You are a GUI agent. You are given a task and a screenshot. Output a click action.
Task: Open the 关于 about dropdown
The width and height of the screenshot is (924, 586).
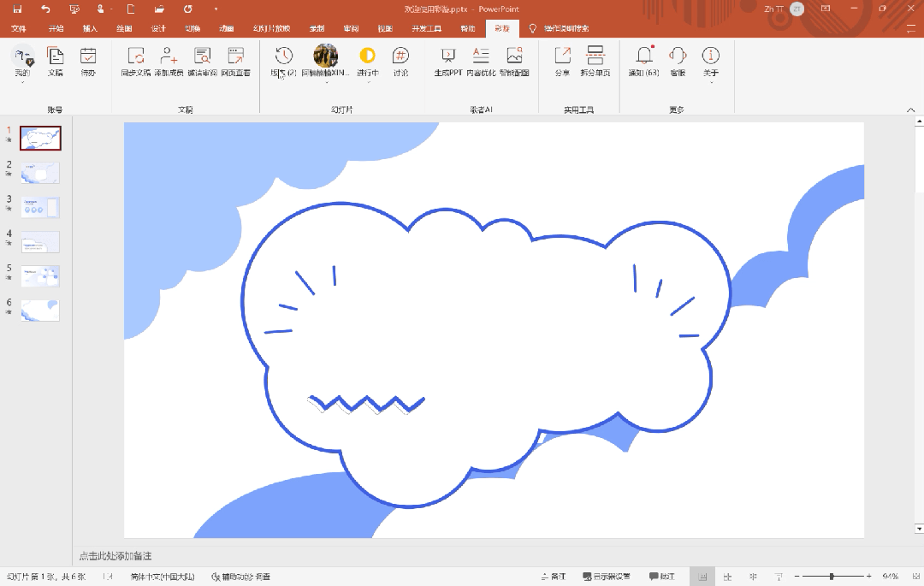(711, 64)
